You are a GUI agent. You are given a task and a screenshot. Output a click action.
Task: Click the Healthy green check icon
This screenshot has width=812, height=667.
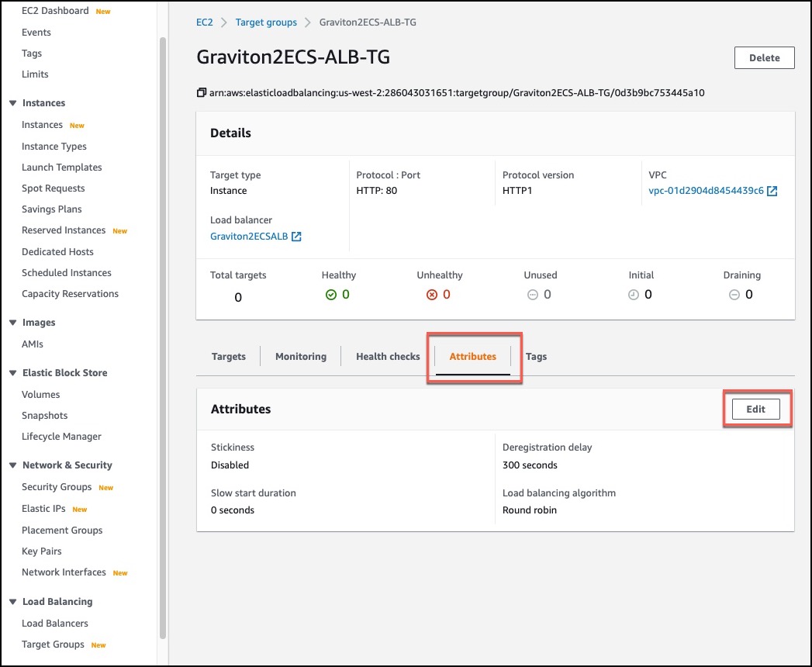331,295
